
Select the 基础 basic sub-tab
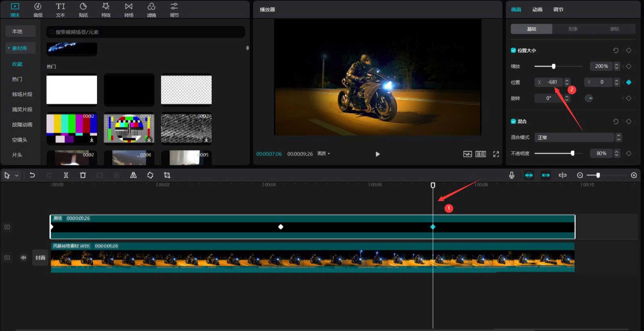pyautogui.click(x=531, y=29)
